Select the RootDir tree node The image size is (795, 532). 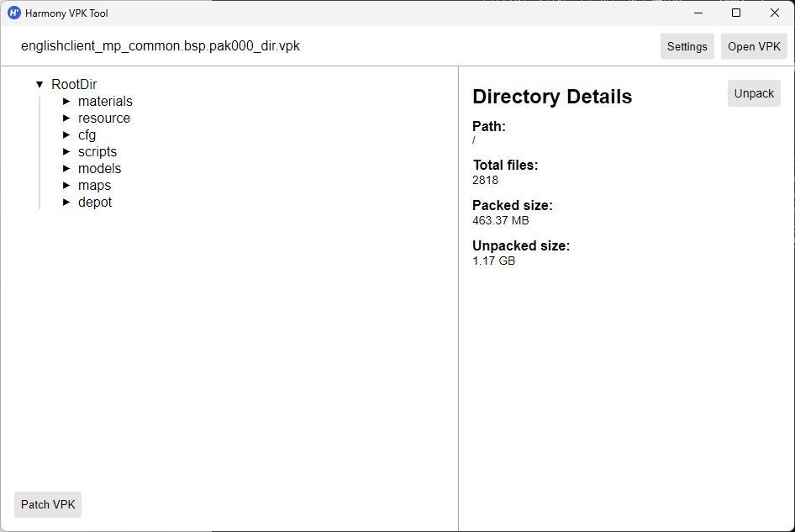click(x=74, y=85)
